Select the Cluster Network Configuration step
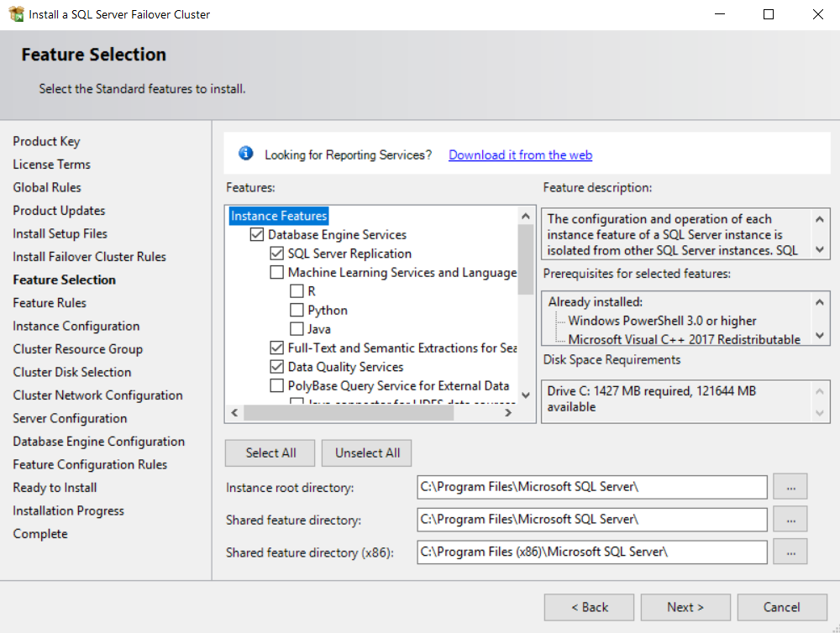This screenshot has height=633, width=840. point(97,395)
